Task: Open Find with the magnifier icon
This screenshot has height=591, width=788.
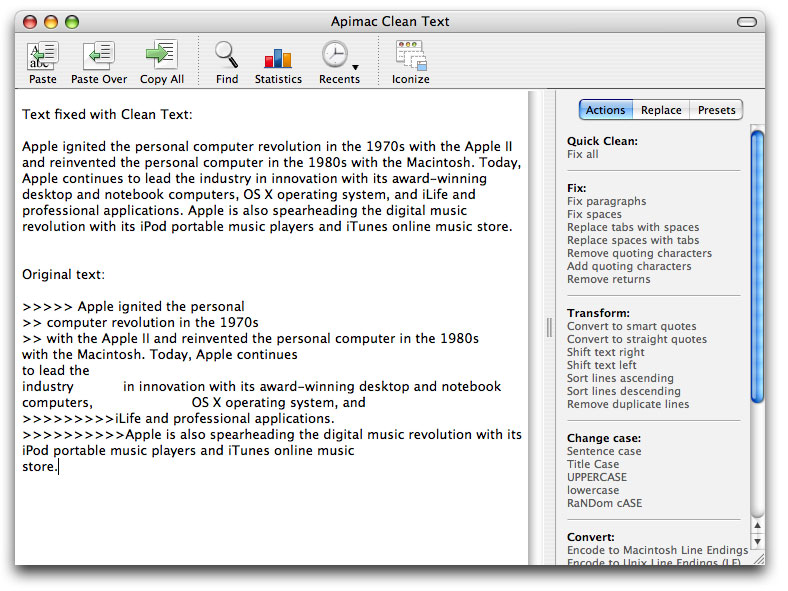Action: point(227,55)
